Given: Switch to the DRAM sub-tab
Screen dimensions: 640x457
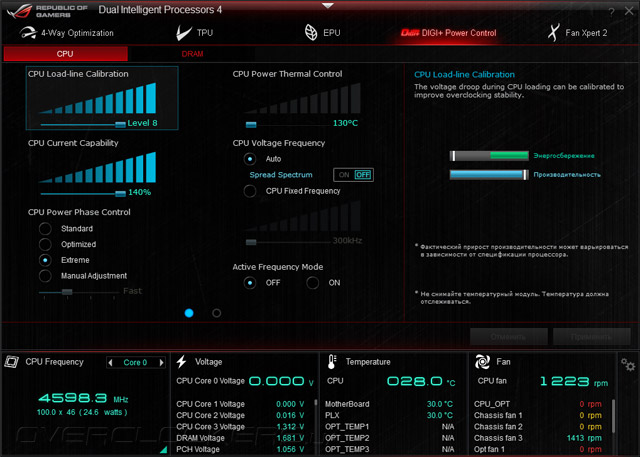Looking at the screenshot, I should (192, 54).
